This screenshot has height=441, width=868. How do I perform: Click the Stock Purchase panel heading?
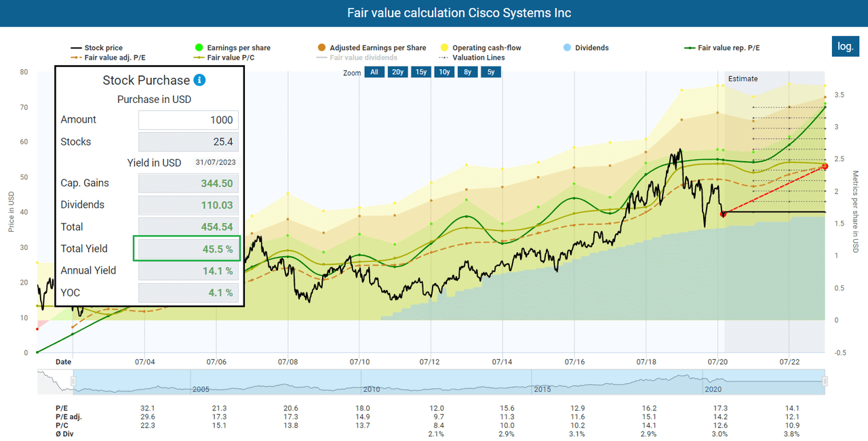[146, 80]
